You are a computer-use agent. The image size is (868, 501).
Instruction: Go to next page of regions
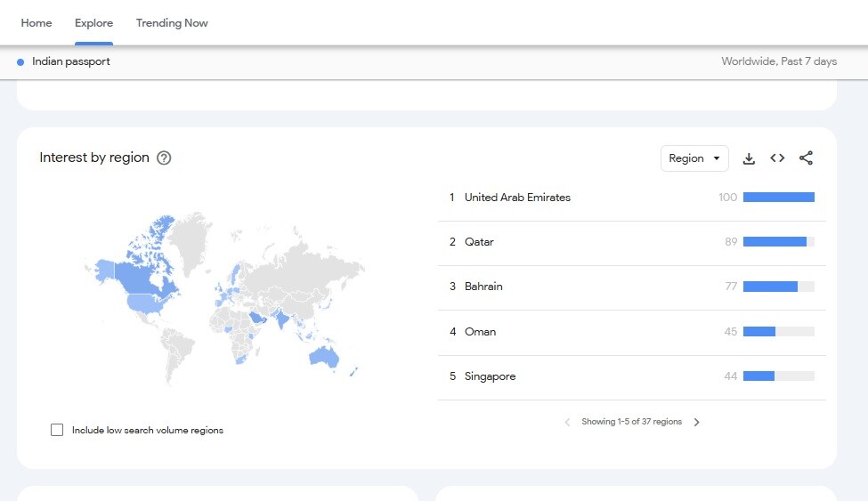(x=697, y=422)
